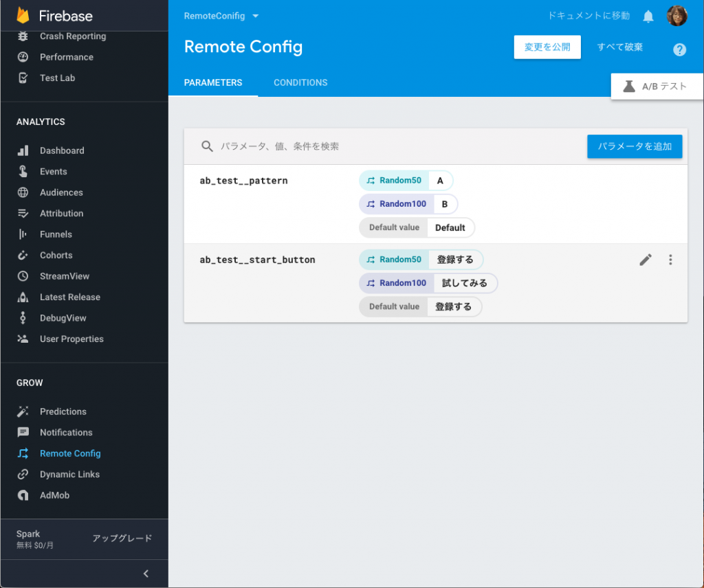Open the user avatar menu
Screen dimensions: 704x588
tap(676, 16)
